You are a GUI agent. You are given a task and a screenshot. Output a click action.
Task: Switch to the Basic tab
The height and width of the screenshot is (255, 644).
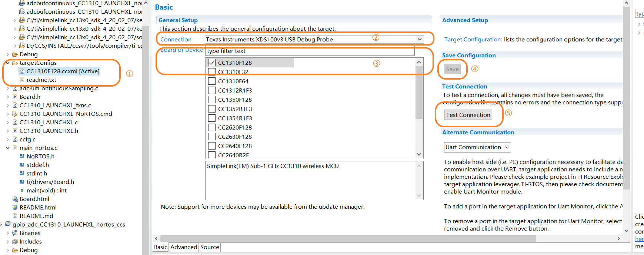coord(161,247)
